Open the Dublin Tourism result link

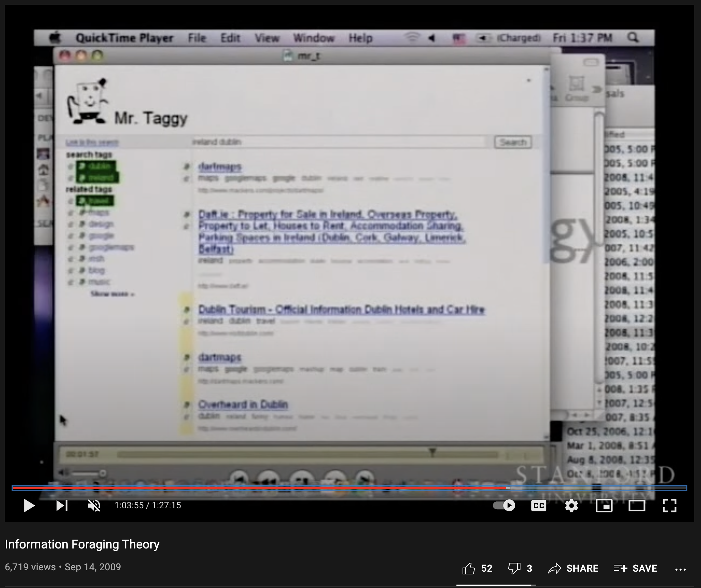(x=341, y=310)
